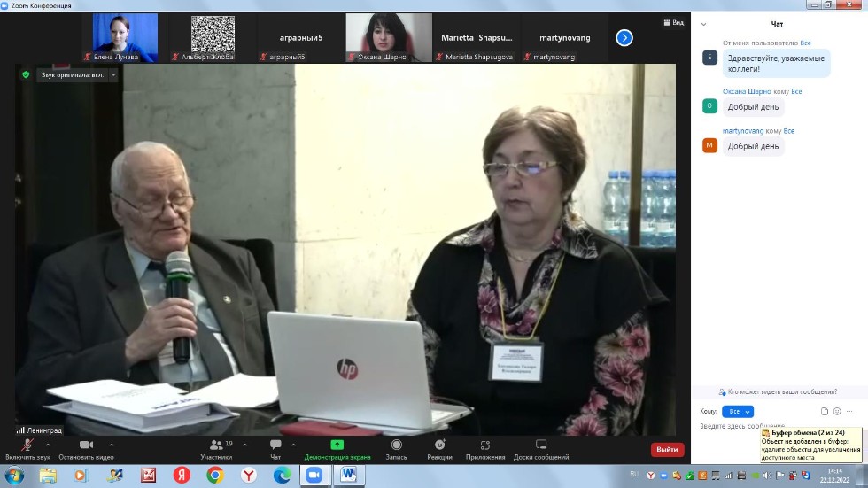
Task: Start recording with the Запись icon
Action: [x=396, y=448]
